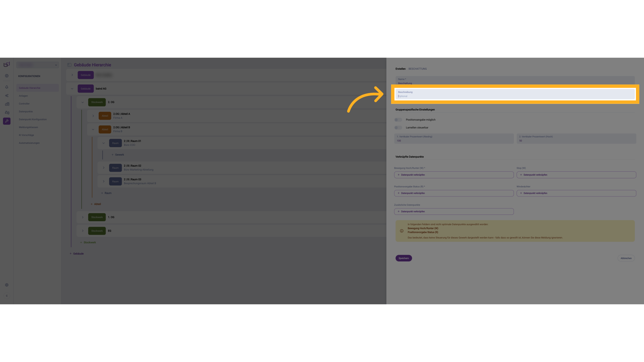
Task: Open Automatisierungen menu entry
Action: 29,143
